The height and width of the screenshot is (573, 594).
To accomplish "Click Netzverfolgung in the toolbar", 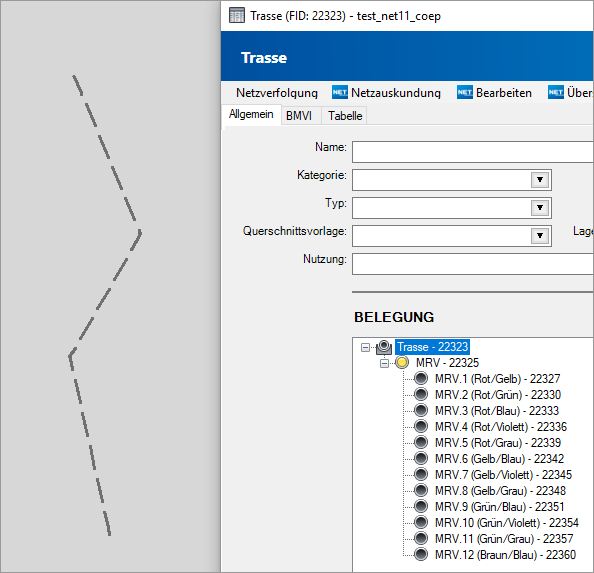I will tap(277, 93).
